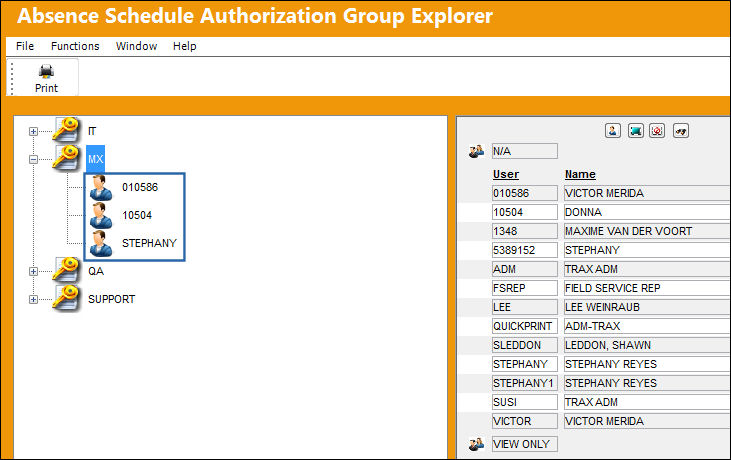Click the key icon for IT group
This screenshot has height=460, width=731.
click(66, 130)
